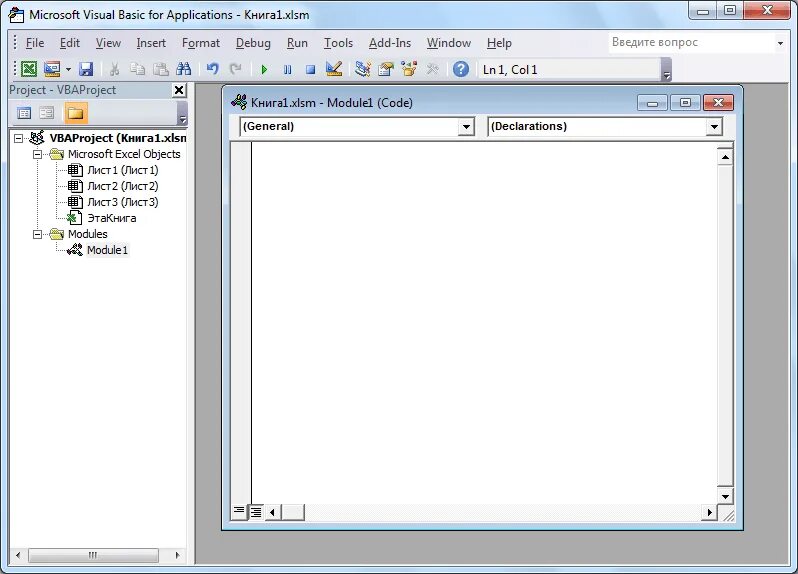Viewport: 798px width, 574px height.
Task: Maximize the Module1 (Code) window
Action: [x=686, y=103]
